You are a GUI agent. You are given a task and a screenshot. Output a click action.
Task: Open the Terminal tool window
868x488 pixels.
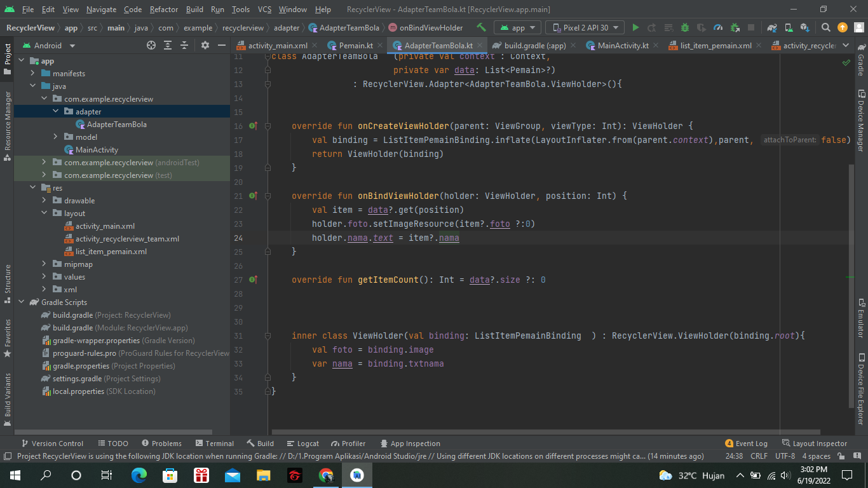point(215,444)
